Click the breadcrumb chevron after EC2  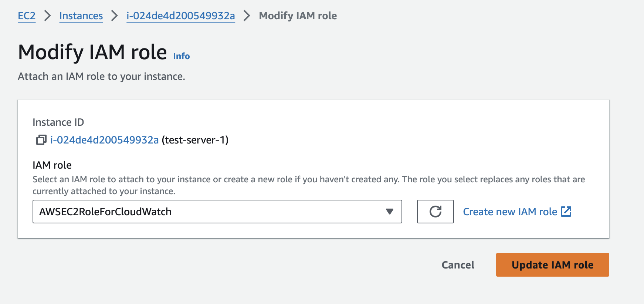tap(47, 16)
